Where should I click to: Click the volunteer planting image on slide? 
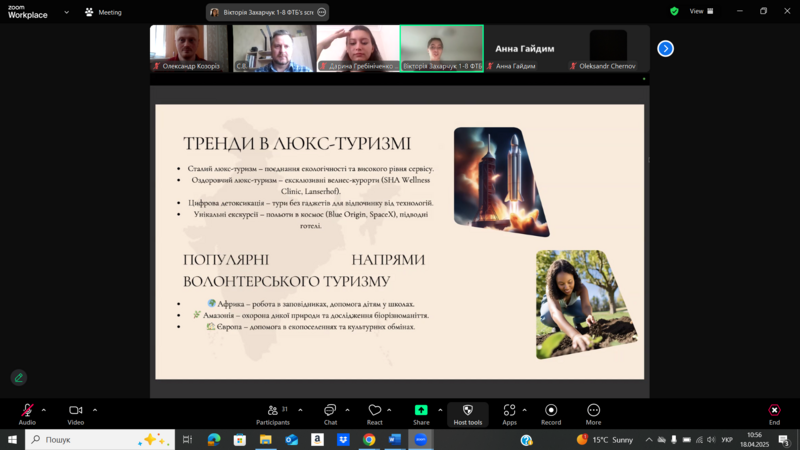click(586, 304)
